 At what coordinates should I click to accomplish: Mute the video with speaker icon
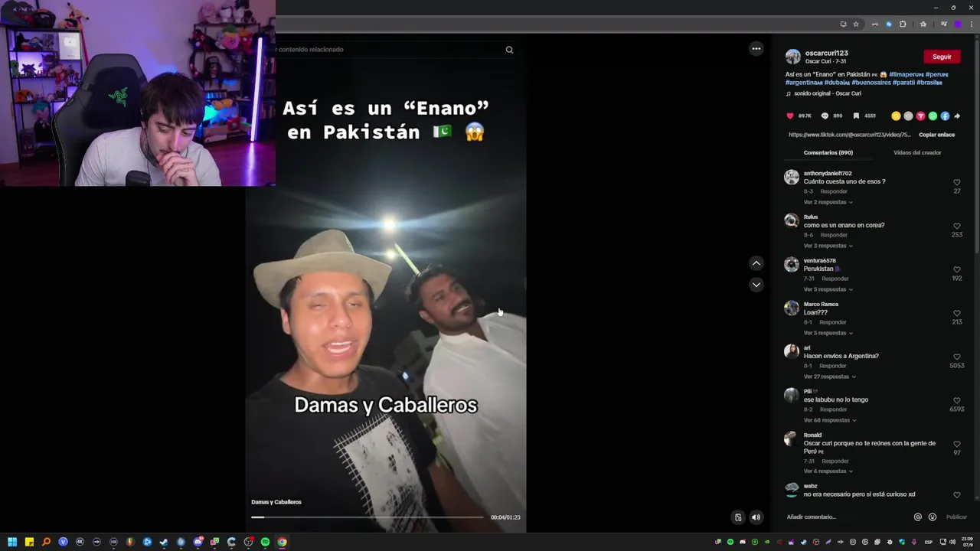756,517
